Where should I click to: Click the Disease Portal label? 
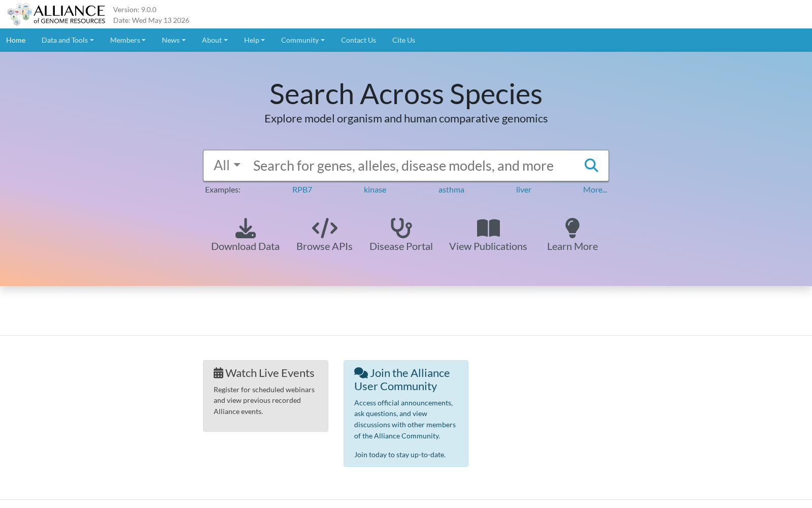pyautogui.click(x=401, y=246)
